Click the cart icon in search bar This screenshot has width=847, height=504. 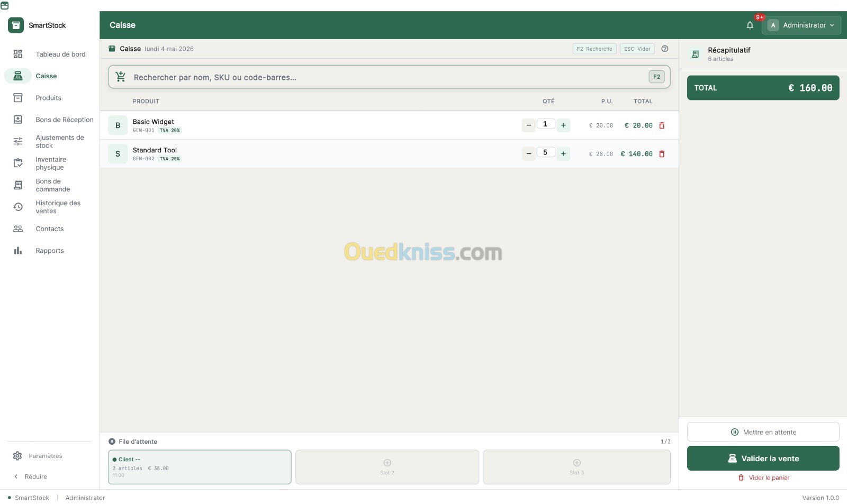click(121, 77)
